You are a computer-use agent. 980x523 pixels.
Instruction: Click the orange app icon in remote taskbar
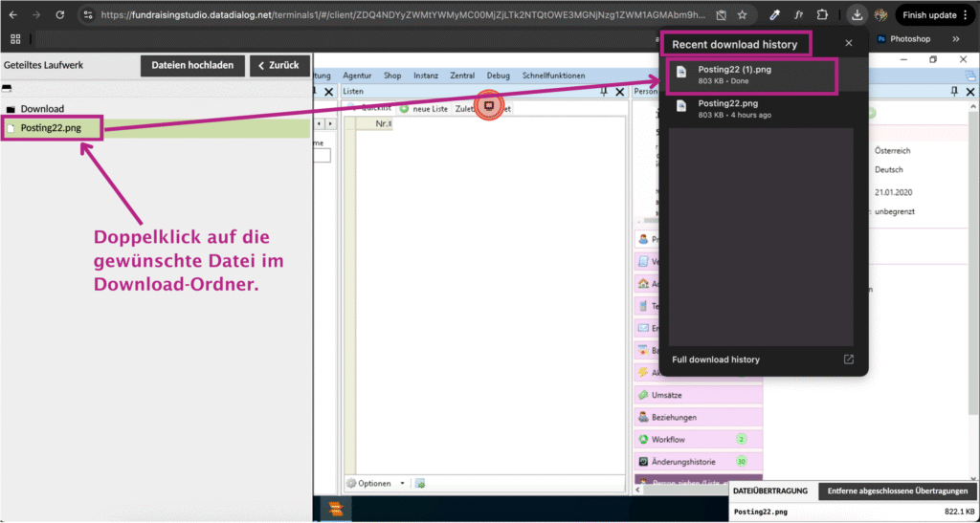pos(335,510)
